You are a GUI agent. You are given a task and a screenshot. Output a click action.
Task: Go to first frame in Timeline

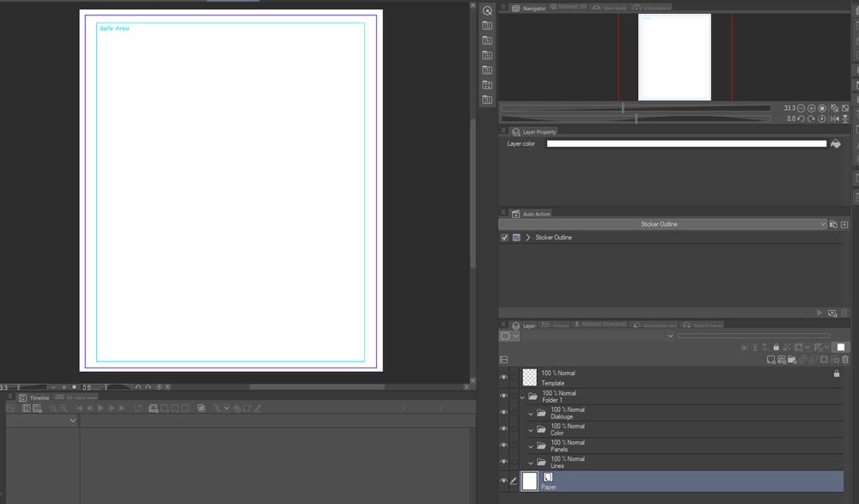click(79, 408)
